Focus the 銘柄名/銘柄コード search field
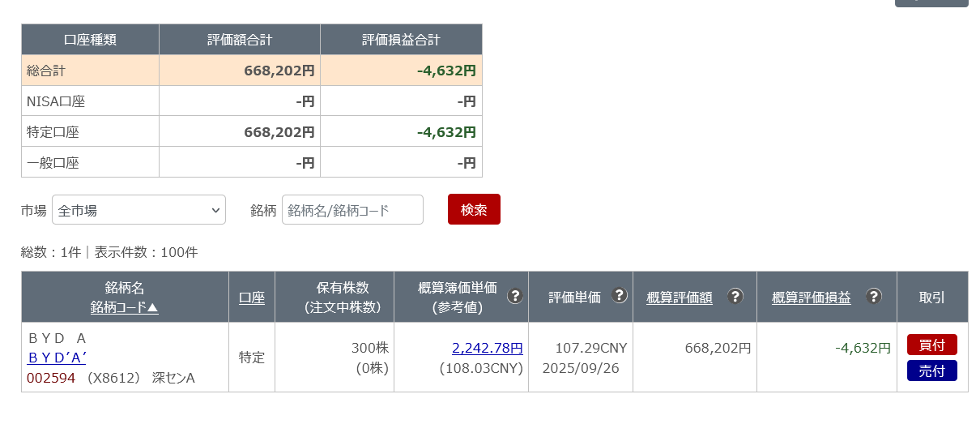This screenshot has height=437, width=980. coord(352,210)
